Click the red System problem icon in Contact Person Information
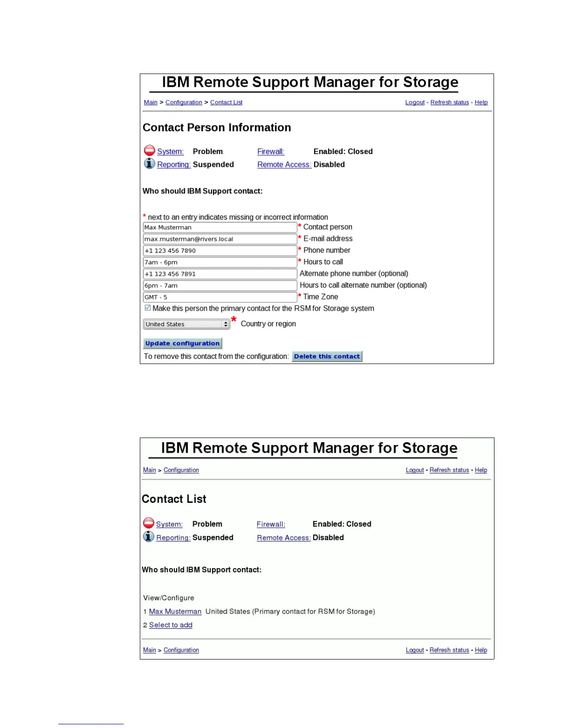The width and height of the screenshot is (563, 728). tap(149, 150)
